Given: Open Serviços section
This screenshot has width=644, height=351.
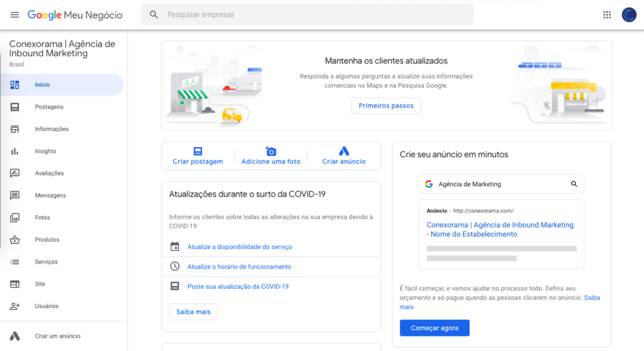Looking at the screenshot, I should pos(47,262).
